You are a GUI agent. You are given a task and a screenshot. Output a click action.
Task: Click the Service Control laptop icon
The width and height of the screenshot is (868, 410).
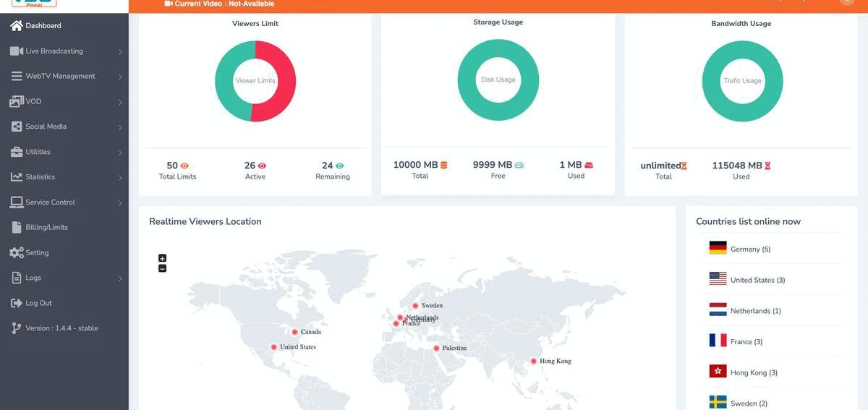[16, 202]
